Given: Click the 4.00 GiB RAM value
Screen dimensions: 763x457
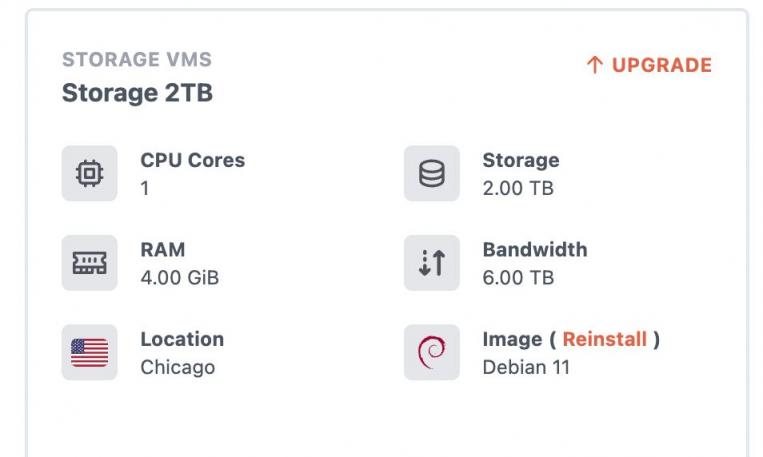Looking at the screenshot, I should (x=179, y=277).
